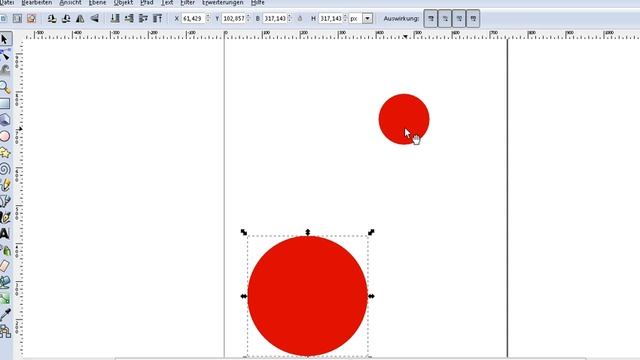Open the Pfad menu
The height and width of the screenshot is (360, 640).
tap(147, 2)
